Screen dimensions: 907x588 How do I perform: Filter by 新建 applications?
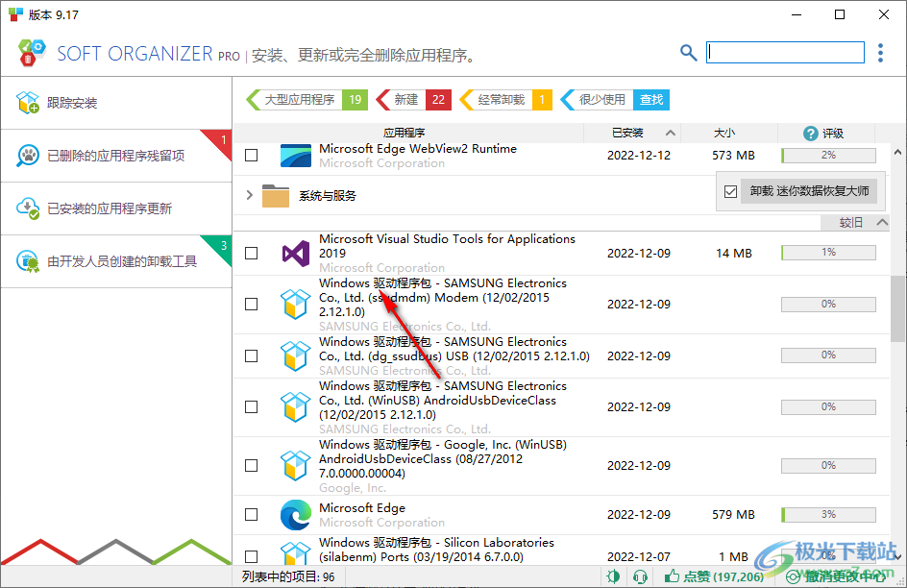[x=413, y=100]
